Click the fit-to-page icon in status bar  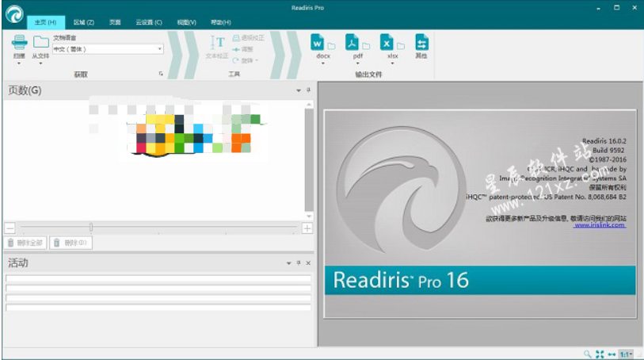[600, 354]
